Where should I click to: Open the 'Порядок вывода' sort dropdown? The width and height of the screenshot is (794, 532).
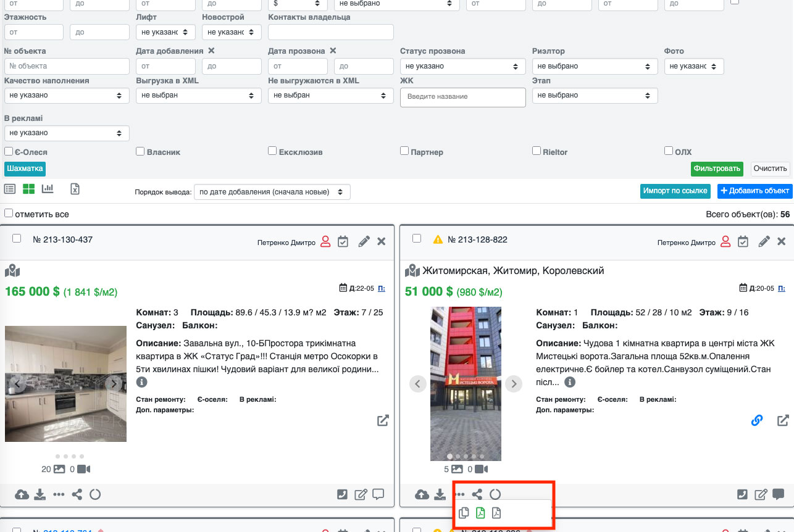(x=272, y=192)
